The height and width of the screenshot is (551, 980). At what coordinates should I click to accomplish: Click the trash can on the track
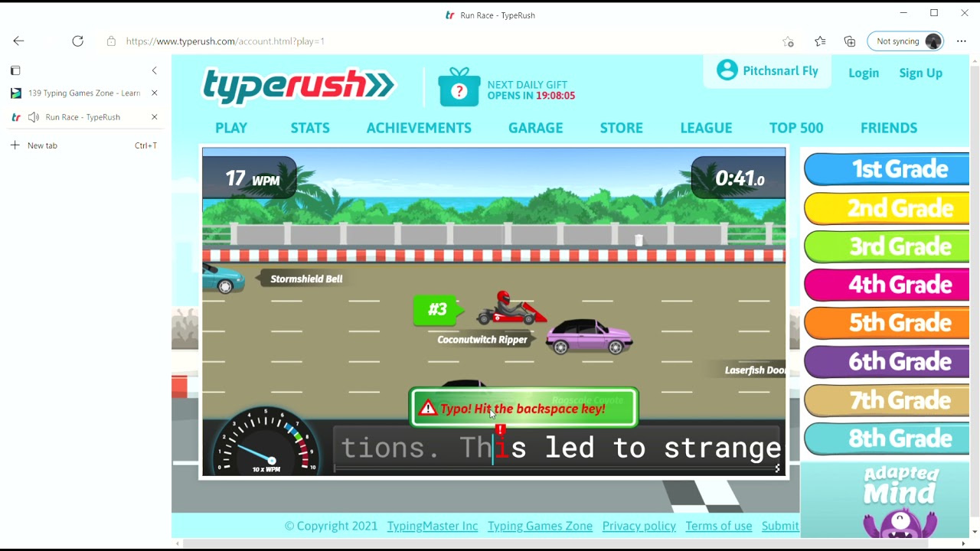click(639, 240)
